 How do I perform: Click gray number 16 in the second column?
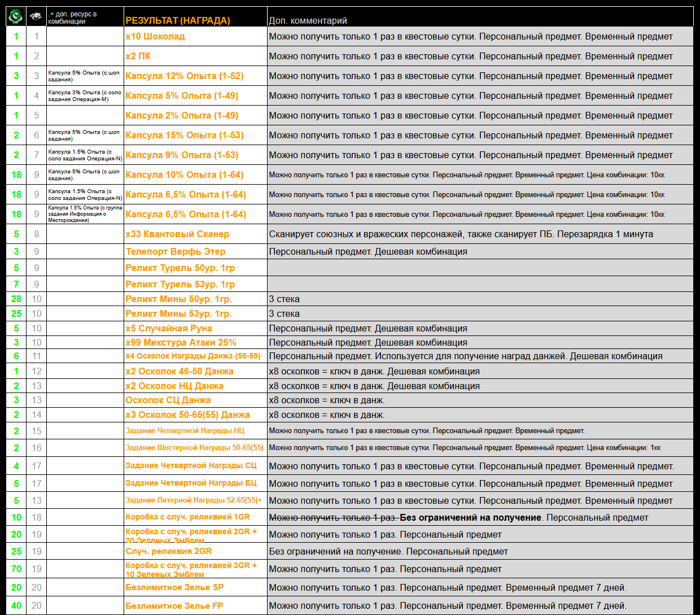37,447
